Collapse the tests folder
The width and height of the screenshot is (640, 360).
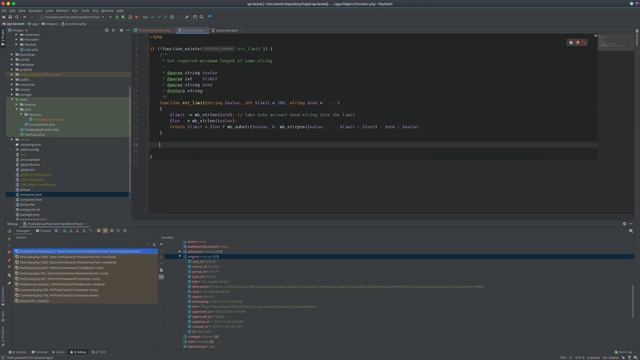coord(12,100)
